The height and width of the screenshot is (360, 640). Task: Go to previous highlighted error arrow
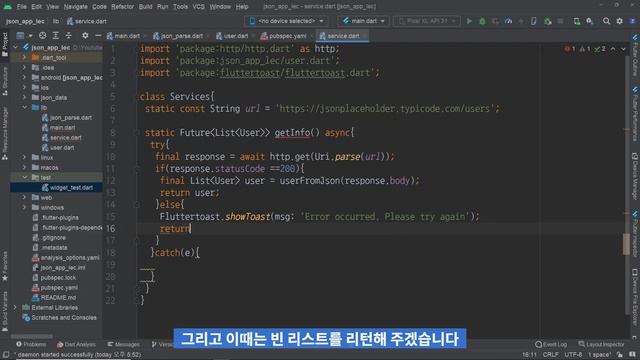click(x=613, y=49)
